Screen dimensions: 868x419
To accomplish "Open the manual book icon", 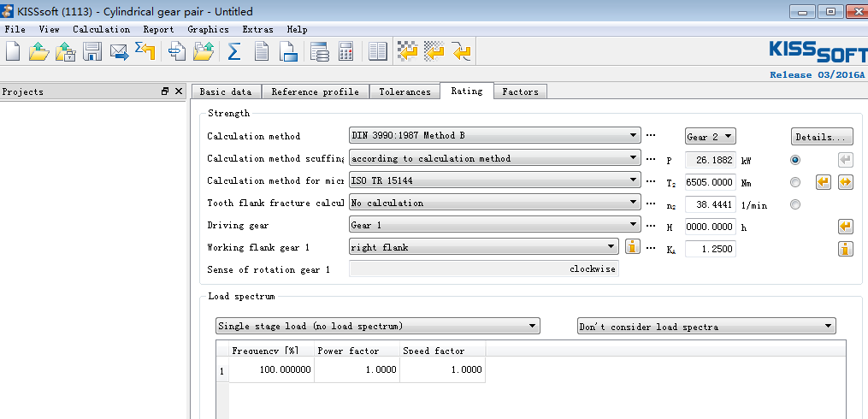I will point(377,51).
